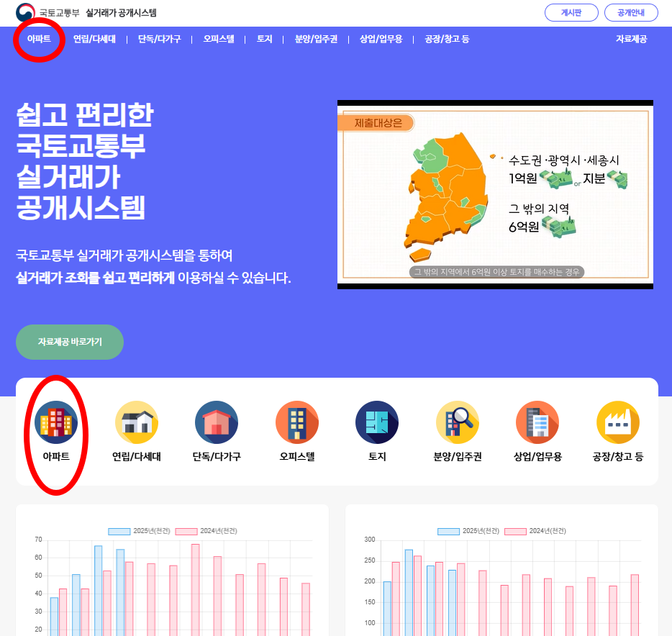Select the 아파트 (apartment) category icon

(56, 422)
